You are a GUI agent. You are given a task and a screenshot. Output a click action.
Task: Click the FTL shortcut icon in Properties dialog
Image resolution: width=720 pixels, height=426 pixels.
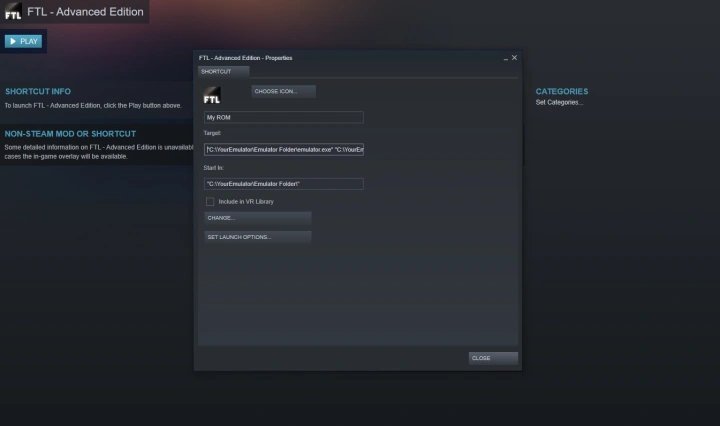coord(212,95)
